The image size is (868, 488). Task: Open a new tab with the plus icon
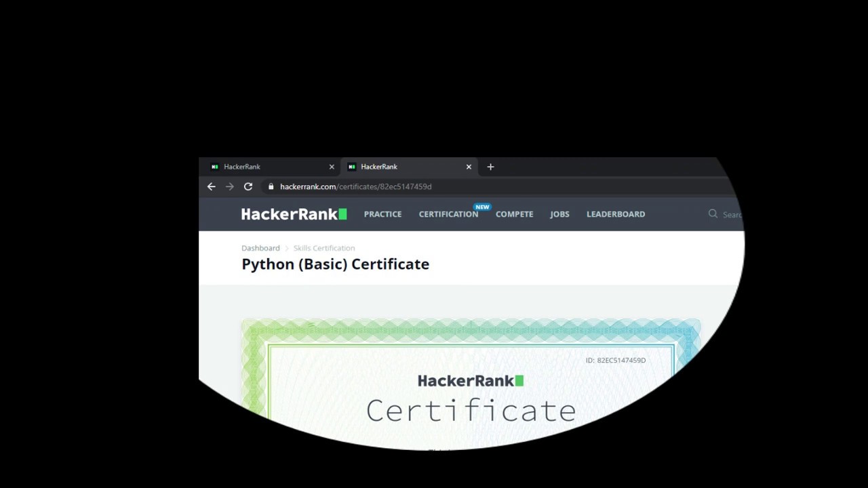(x=490, y=167)
